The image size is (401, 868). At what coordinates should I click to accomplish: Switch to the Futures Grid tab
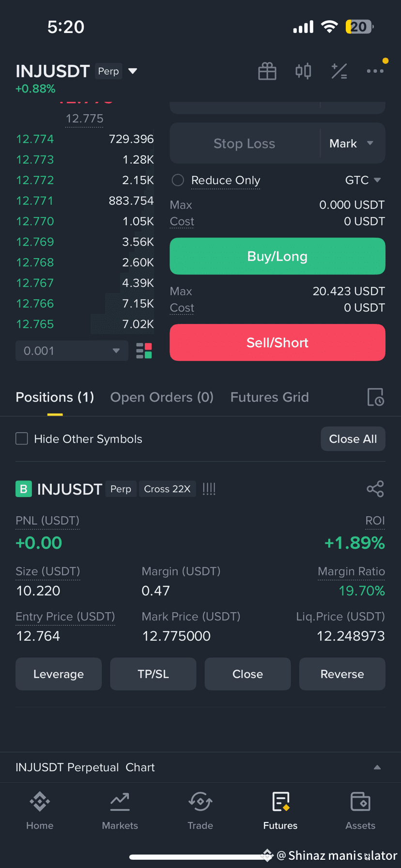(x=269, y=397)
